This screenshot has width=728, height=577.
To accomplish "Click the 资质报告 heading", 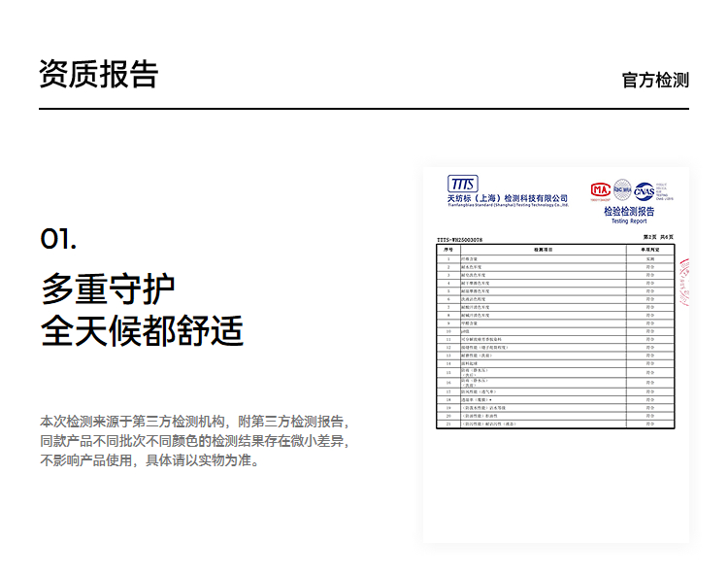I will click(98, 74).
